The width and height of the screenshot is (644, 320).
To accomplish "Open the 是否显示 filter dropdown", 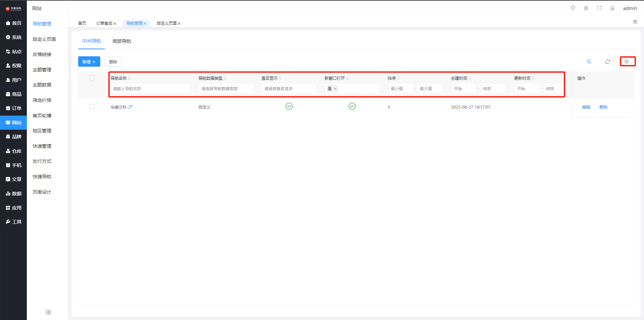I will coord(288,89).
